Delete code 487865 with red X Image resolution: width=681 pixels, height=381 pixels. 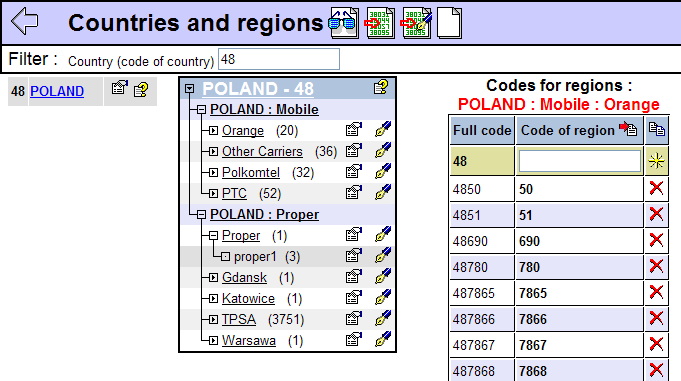coord(656,292)
